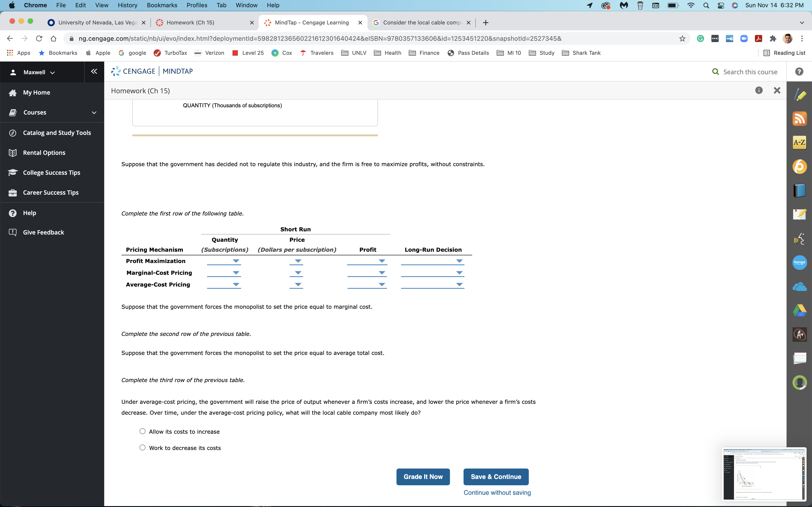
Task: Click the Grade It Now button
Action: coord(423,476)
